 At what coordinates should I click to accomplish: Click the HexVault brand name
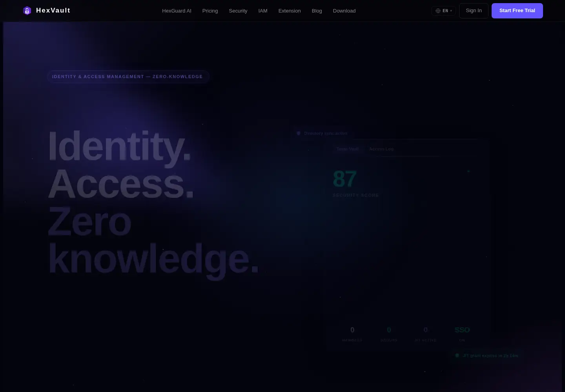click(x=53, y=11)
